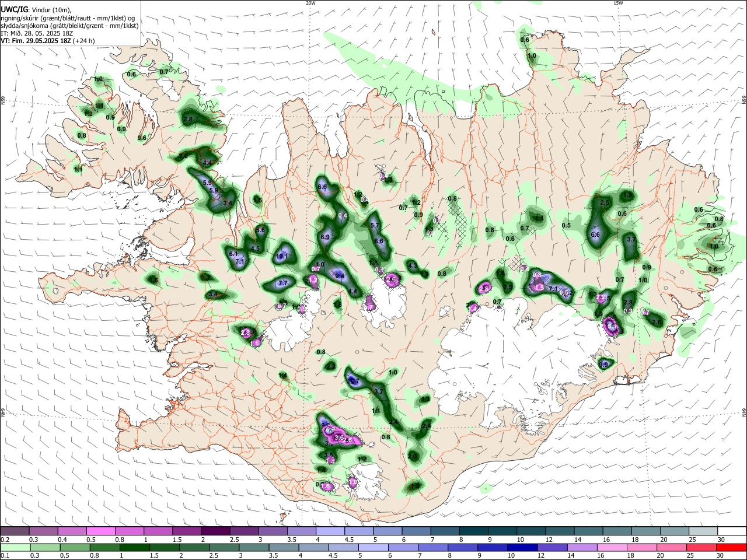Pick the red swatch ending the lower legend row
This screenshot has width=747, height=560.
(731, 548)
